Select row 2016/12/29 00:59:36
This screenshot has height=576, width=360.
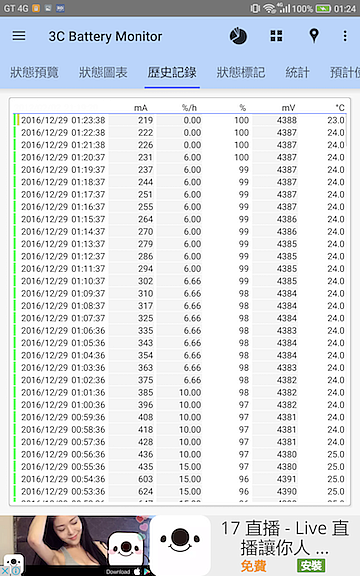pyautogui.click(x=180, y=417)
